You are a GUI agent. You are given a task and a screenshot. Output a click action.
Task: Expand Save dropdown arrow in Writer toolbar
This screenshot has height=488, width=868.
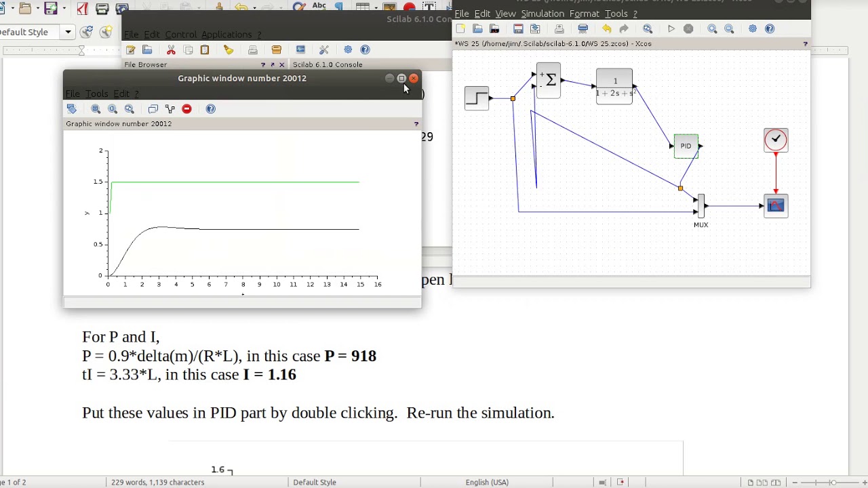tap(65, 9)
